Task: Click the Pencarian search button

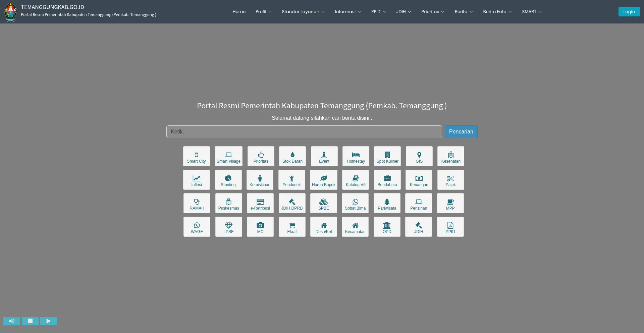Action: [x=461, y=132]
